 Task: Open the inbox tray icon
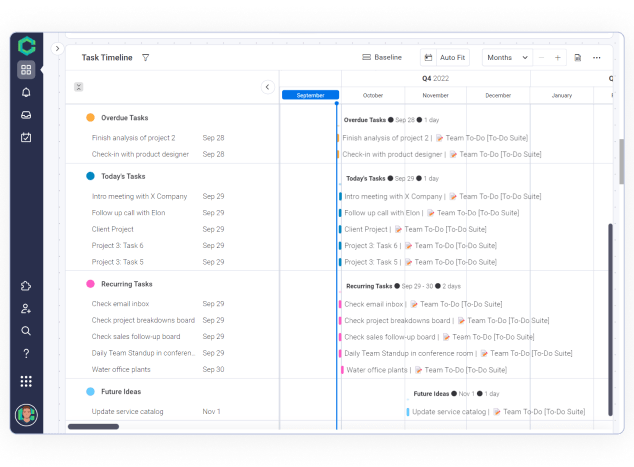point(26,115)
